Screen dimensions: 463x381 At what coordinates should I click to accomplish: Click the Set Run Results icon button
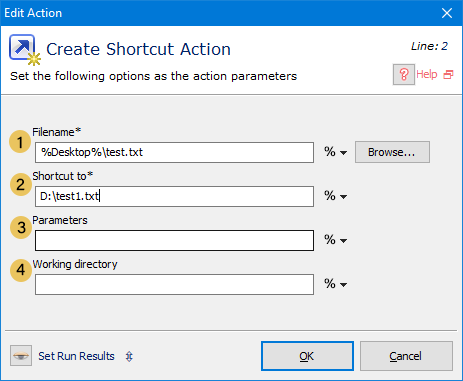click(21, 356)
